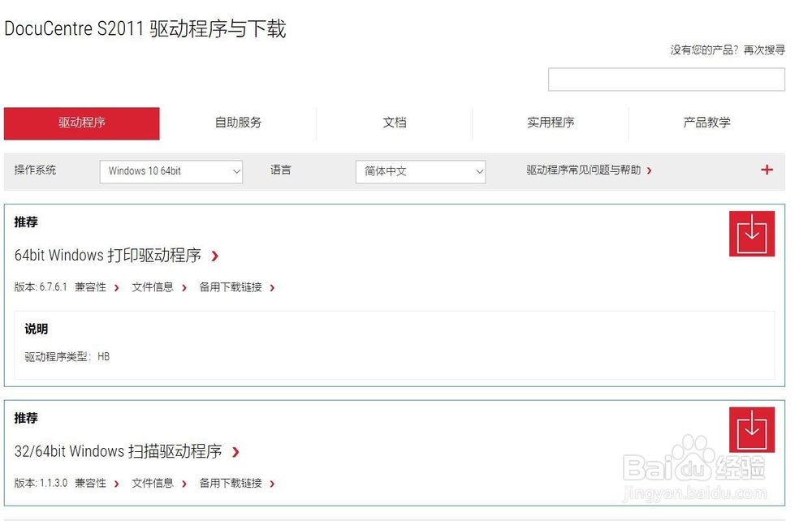Click the 驱动程序类型: HB text
This screenshot has height=521, width=812.
pos(67,356)
